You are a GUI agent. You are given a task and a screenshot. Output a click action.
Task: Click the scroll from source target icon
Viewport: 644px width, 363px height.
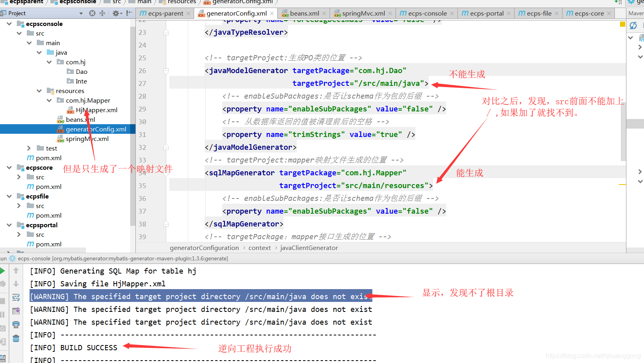(92, 13)
